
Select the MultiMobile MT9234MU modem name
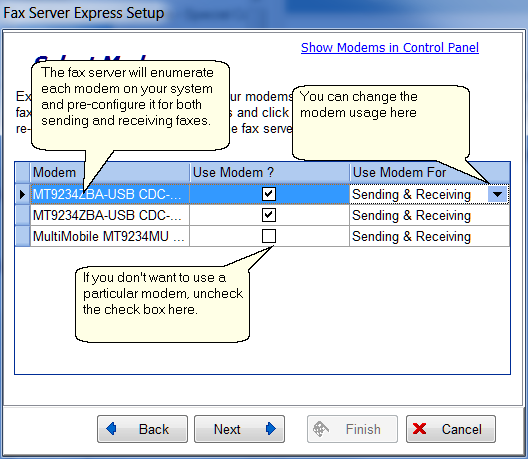point(110,236)
